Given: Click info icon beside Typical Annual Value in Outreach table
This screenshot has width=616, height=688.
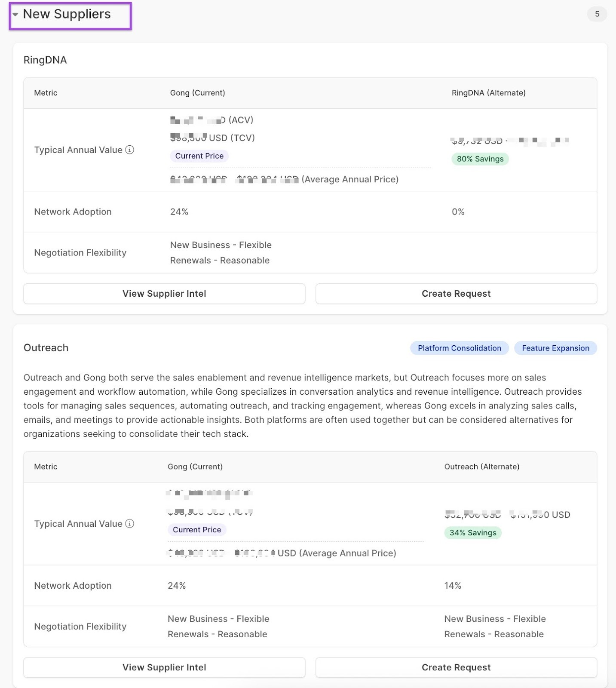Looking at the screenshot, I should coord(129,523).
